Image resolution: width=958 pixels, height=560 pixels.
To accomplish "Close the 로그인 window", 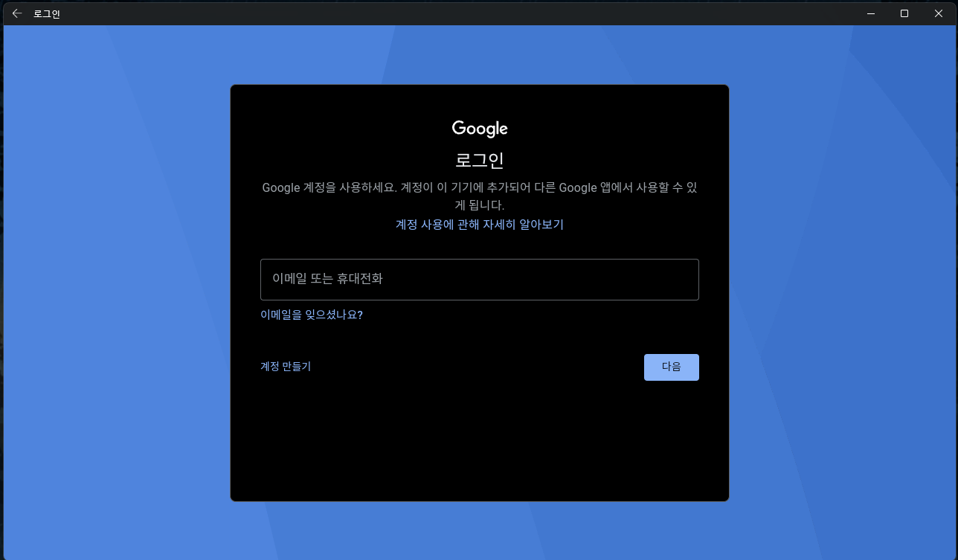I will (939, 13).
